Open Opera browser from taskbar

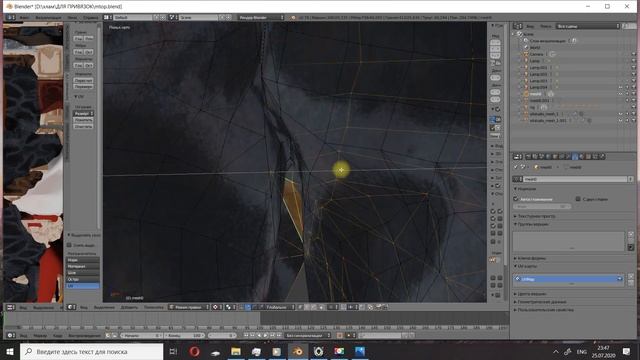(x=195, y=351)
